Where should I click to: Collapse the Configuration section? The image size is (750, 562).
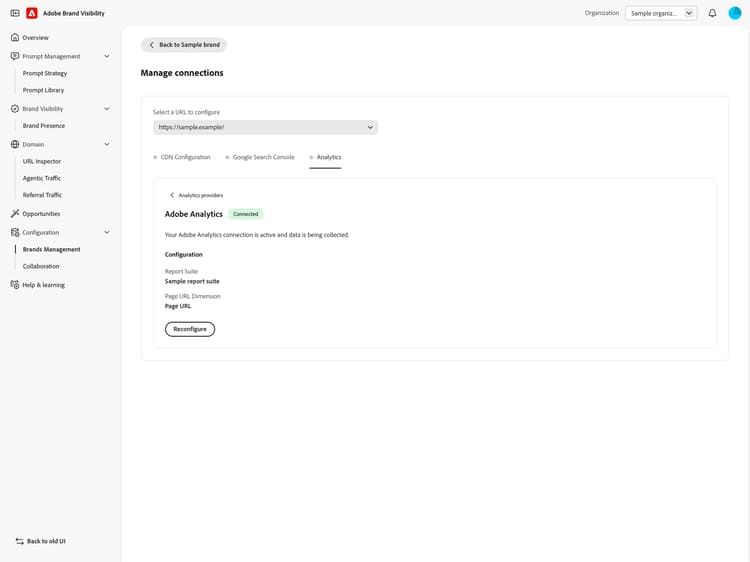pos(107,232)
